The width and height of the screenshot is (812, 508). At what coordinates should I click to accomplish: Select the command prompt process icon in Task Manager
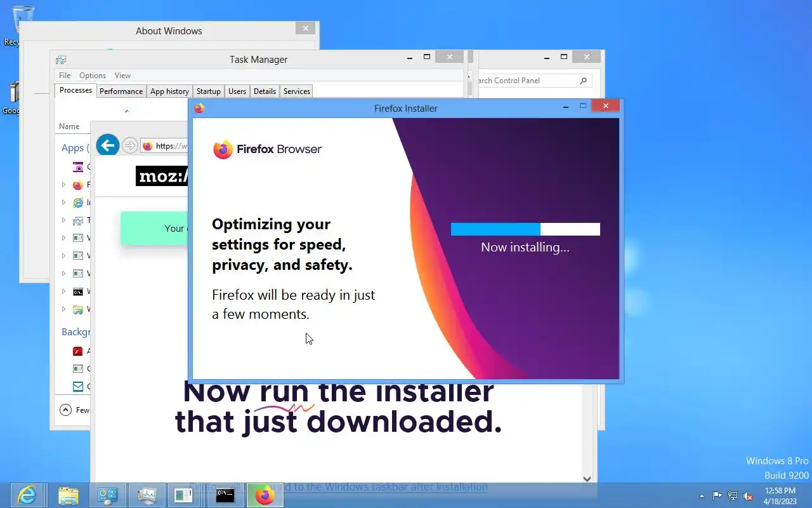pos(77,291)
